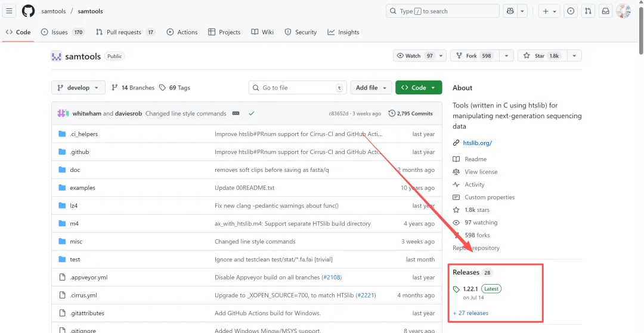This screenshot has height=333, width=644.
Task: Open the .appveyor.yml file
Action: point(89,277)
